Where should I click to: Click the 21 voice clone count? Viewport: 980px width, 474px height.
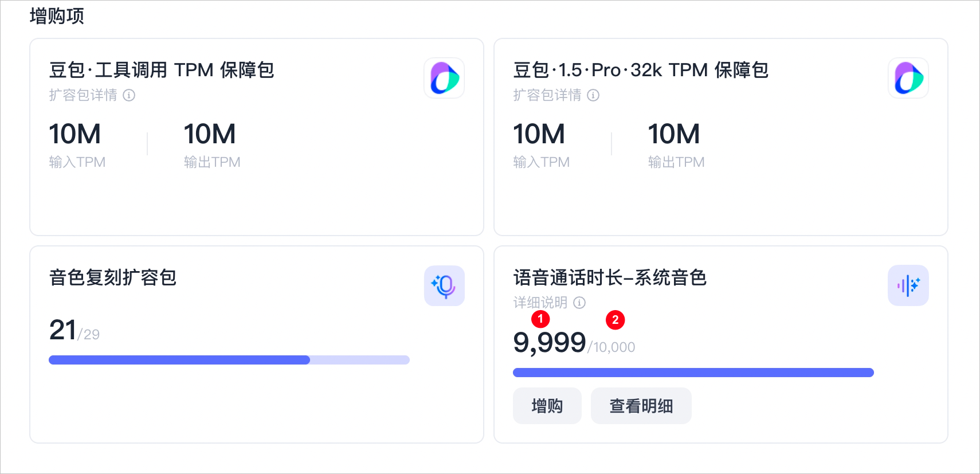pyautogui.click(x=63, y=330)
